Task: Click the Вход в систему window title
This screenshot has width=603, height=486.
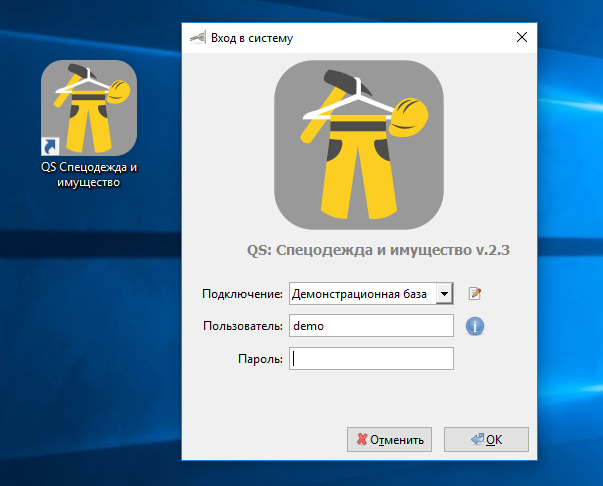Action: (252, 38)
